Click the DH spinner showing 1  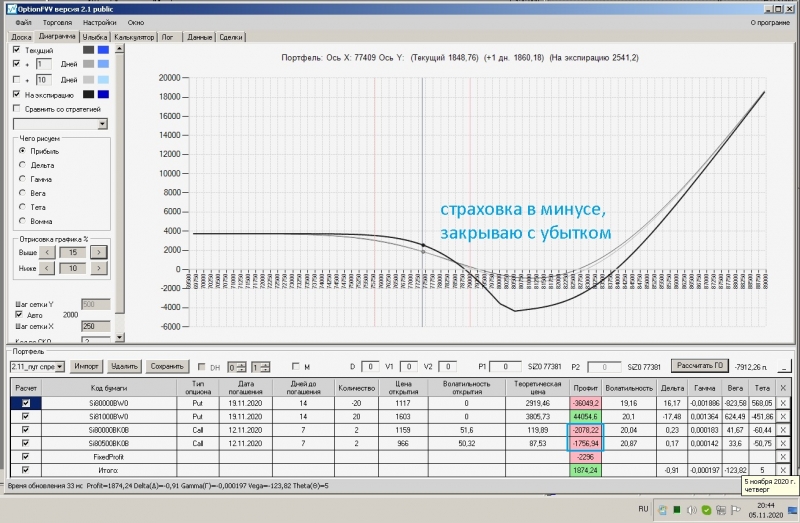[x=261, y=367]
